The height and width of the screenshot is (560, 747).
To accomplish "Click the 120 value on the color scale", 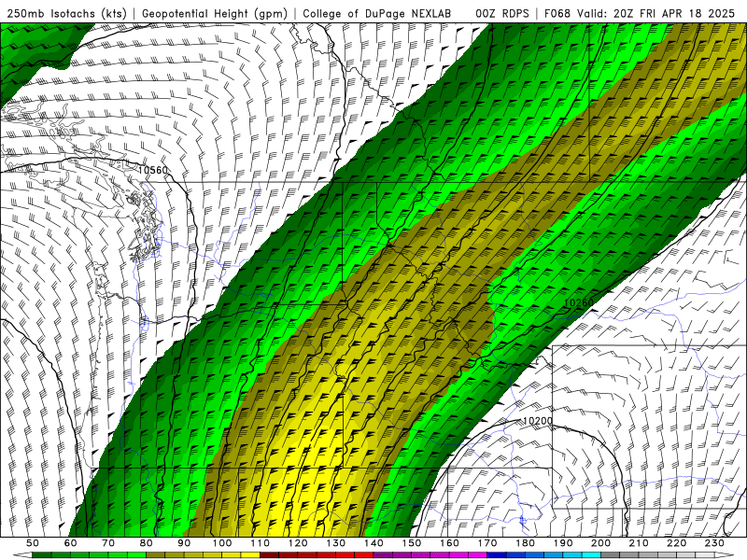I will point(298,543).
